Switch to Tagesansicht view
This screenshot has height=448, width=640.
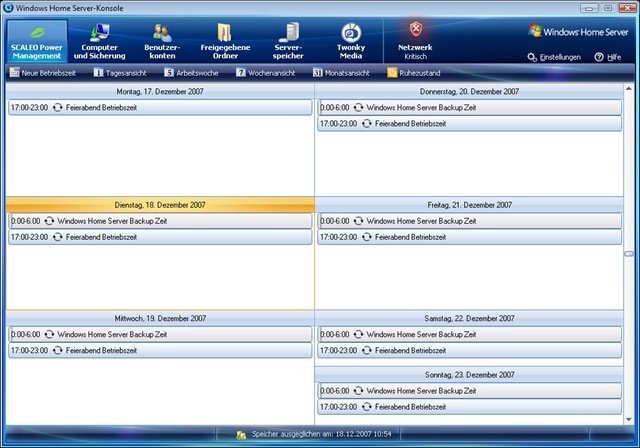click(x=120, y=73)
